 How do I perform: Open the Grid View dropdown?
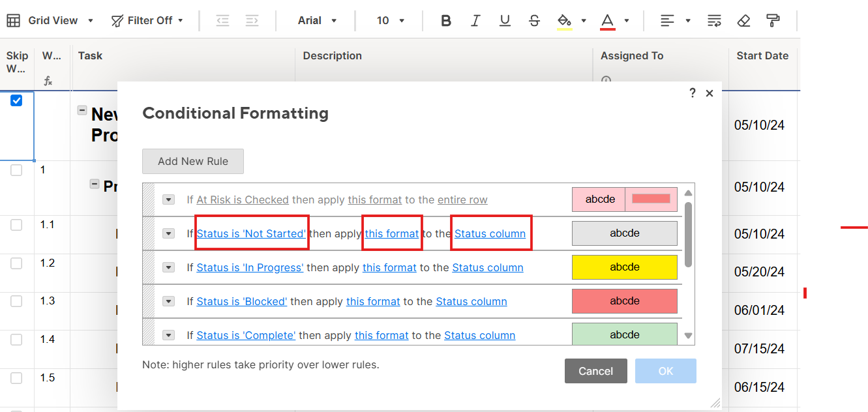point(51,21)
